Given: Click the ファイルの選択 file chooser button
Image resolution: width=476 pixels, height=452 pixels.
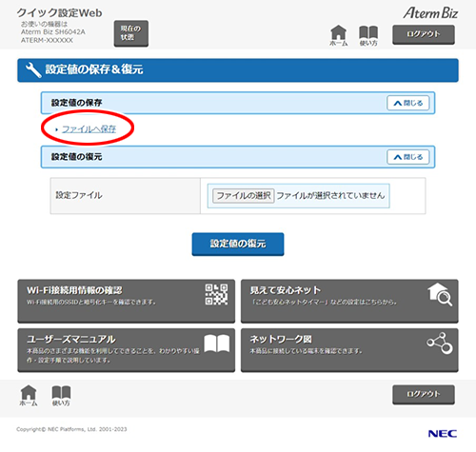Looking at the screenshot, I should pyautogui.click(x=244, y=196).
